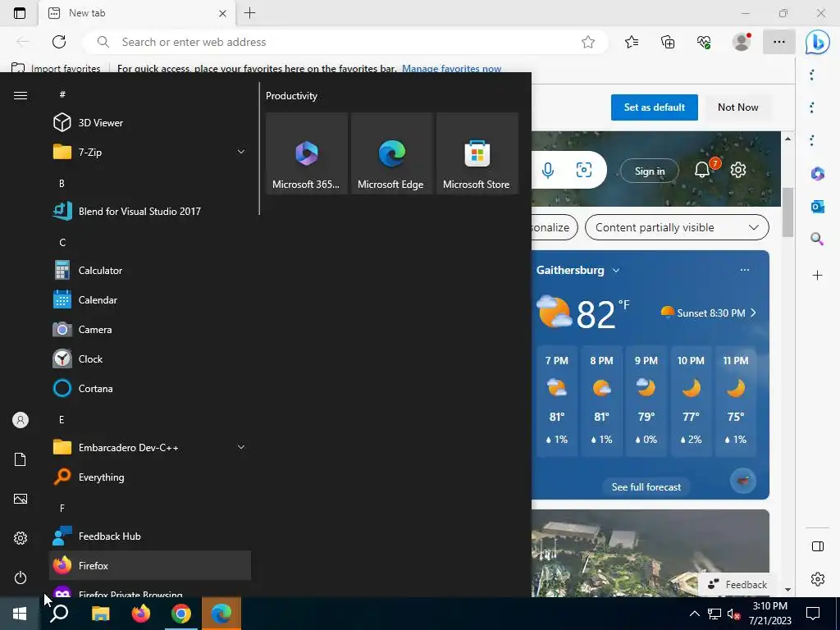The image size is (840, 630).
Task: Open Settings gear in Start sidebar
Action: click(21, 538)
